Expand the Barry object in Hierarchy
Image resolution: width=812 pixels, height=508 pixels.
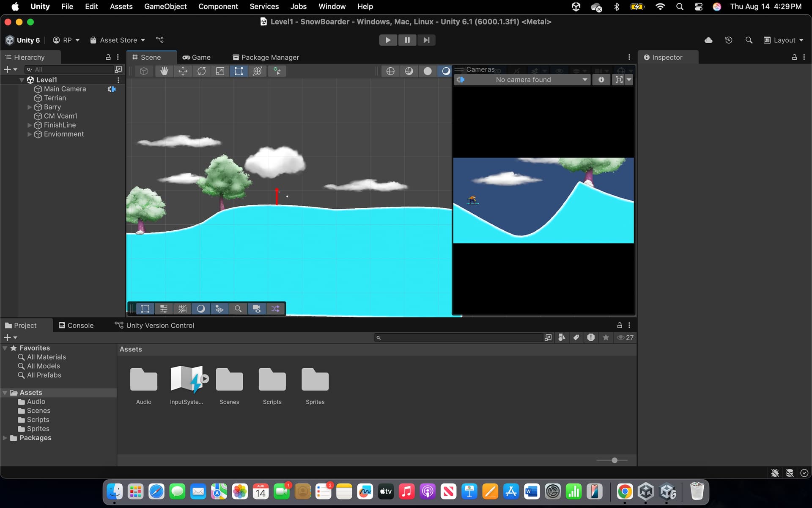(x=29, y=107)
